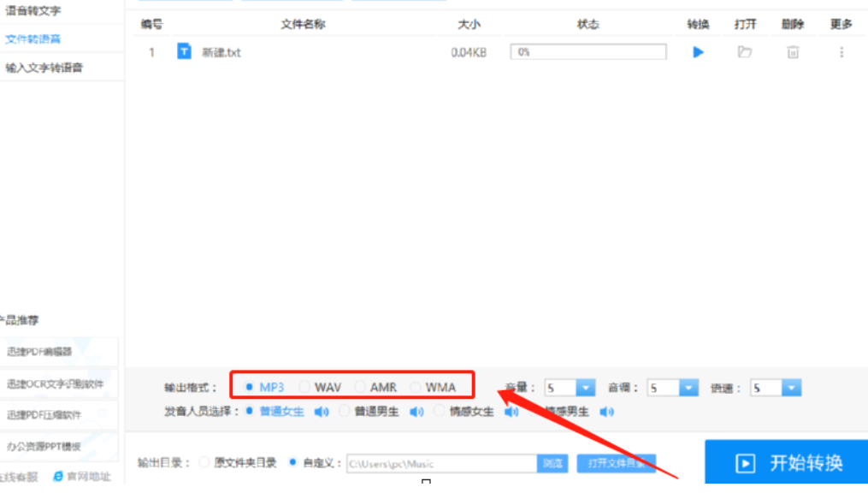The image size is (868, 493).
Task: Open the 音调 pitch dropdown
Action: click(x=688, y=388)
